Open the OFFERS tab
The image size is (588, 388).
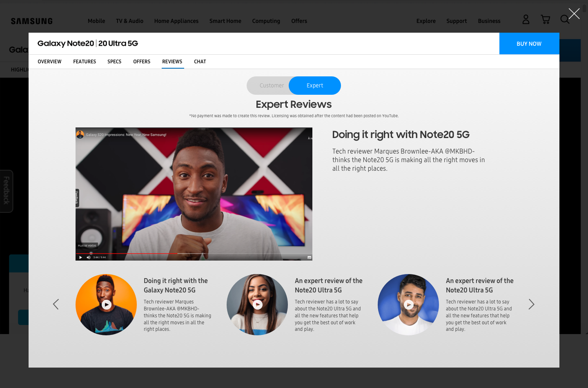click(x=142, y=62)
